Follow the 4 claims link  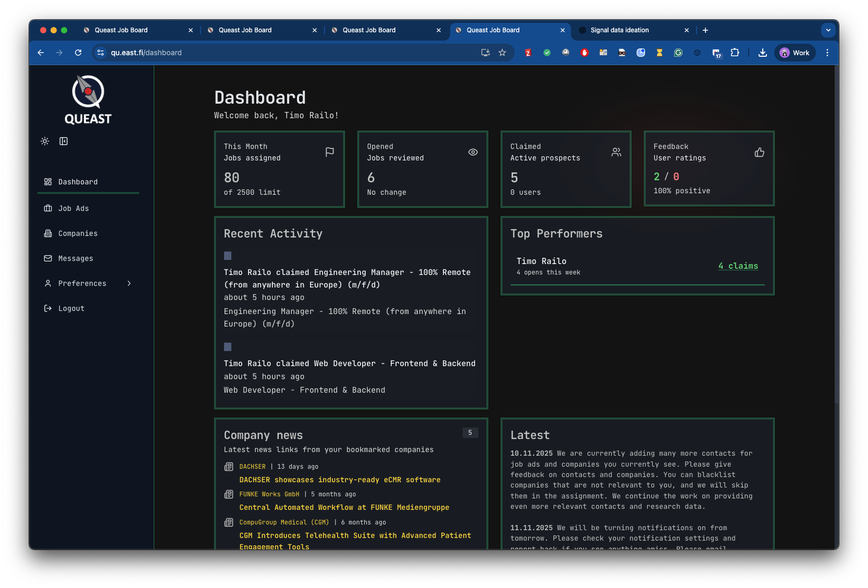pyautogui.click(x=738, y=266)
